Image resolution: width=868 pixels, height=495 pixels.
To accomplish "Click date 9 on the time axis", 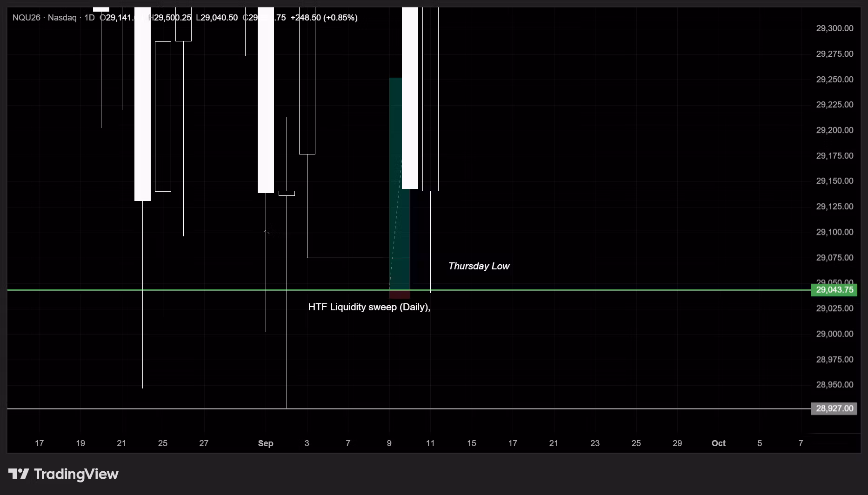I will point(389,443).
